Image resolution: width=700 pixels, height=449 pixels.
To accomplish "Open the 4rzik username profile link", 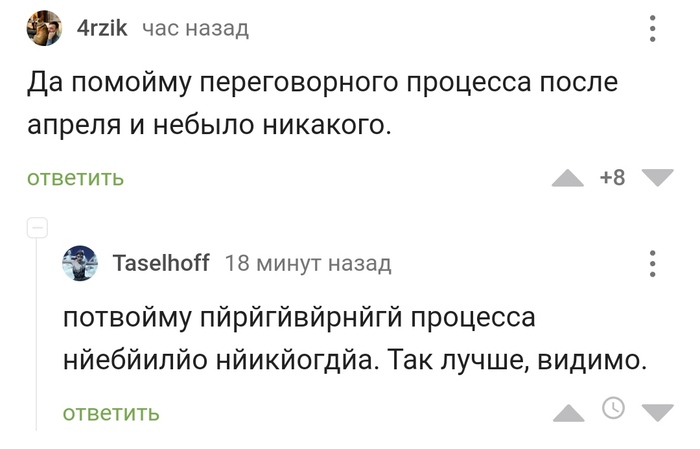I will coord(103,29).
